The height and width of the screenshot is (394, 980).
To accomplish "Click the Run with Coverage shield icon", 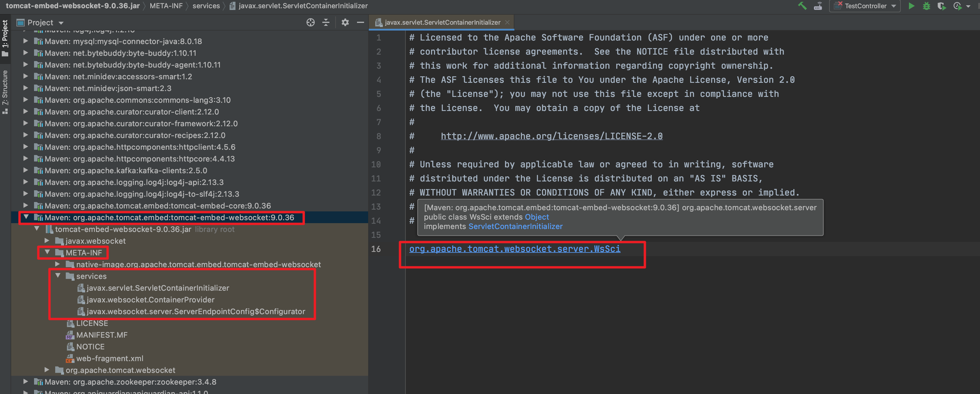I will pyautogui.click(x=941, y=6).
